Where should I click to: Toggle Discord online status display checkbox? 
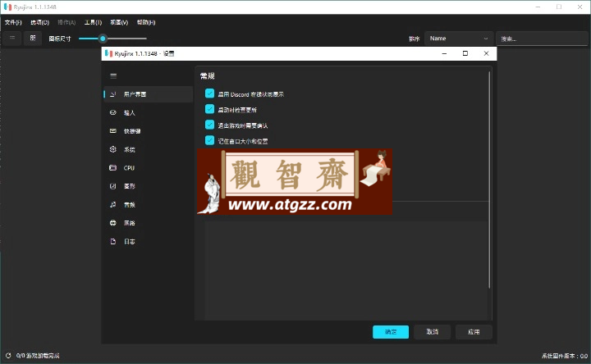point(209,93)
